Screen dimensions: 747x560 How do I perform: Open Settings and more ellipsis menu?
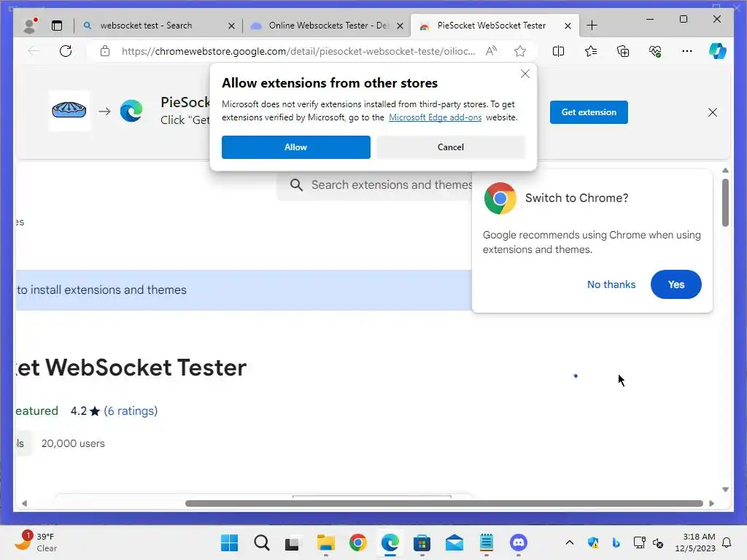click(687, 51)
